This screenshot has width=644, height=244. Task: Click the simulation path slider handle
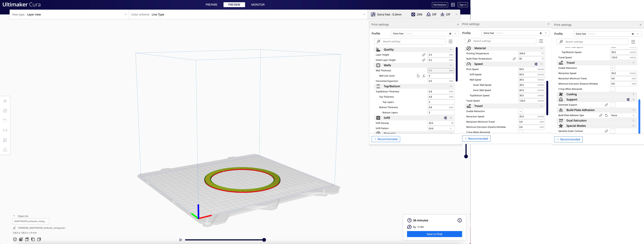click(x=264, y=240)
